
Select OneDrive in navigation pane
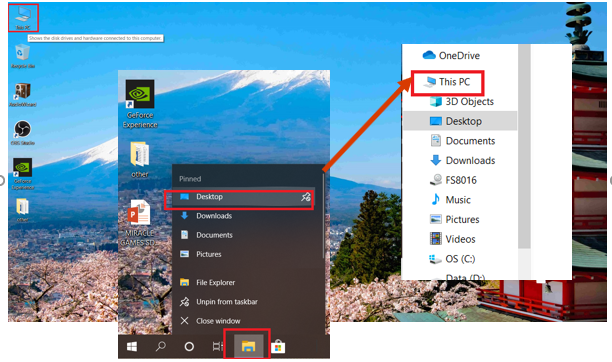[x=451, y=55]
